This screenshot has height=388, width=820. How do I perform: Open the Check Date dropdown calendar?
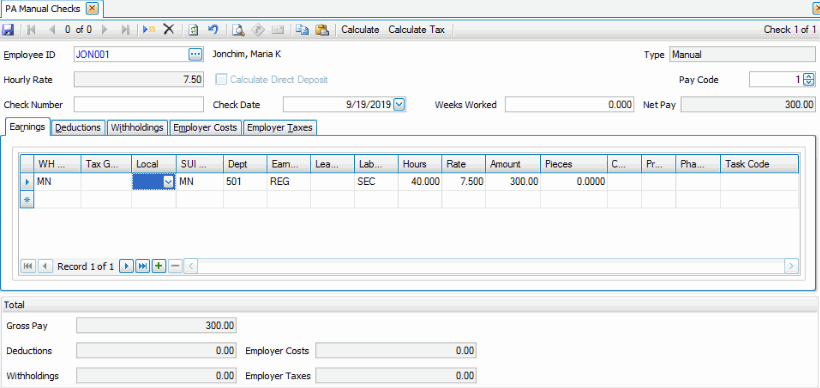coord(399,105)
